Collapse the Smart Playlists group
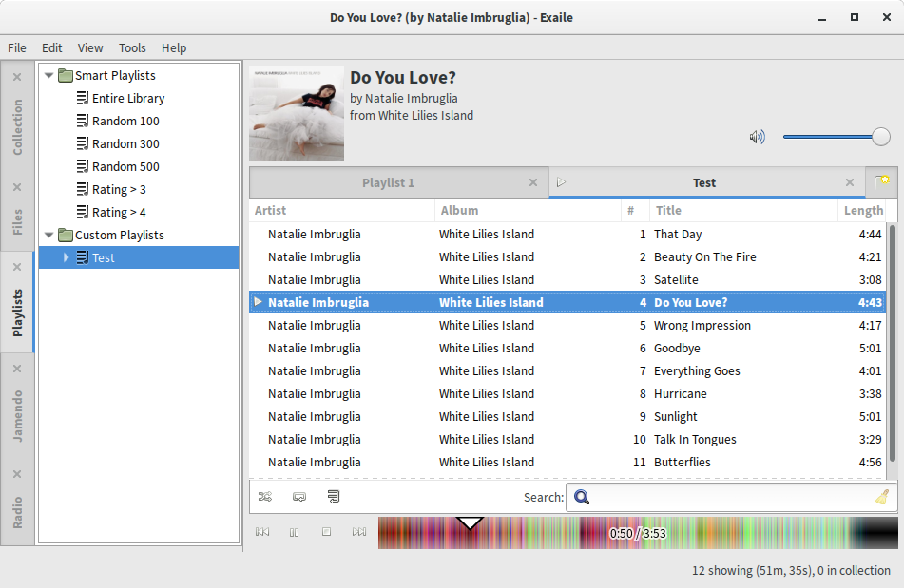Image resolution: width=904 pixels, height=588 pixels. point(49,75)
